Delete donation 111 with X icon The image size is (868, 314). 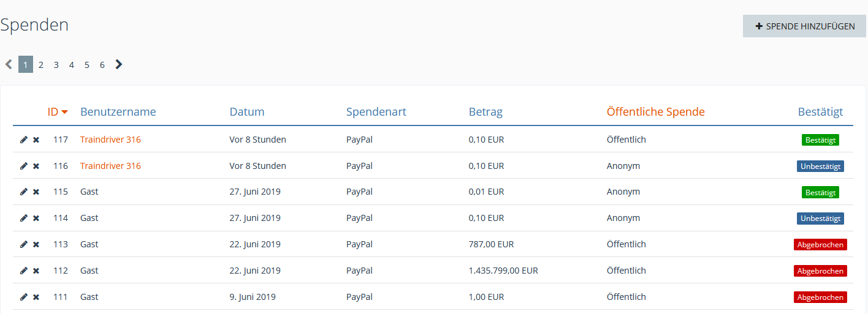coord(36,297)
